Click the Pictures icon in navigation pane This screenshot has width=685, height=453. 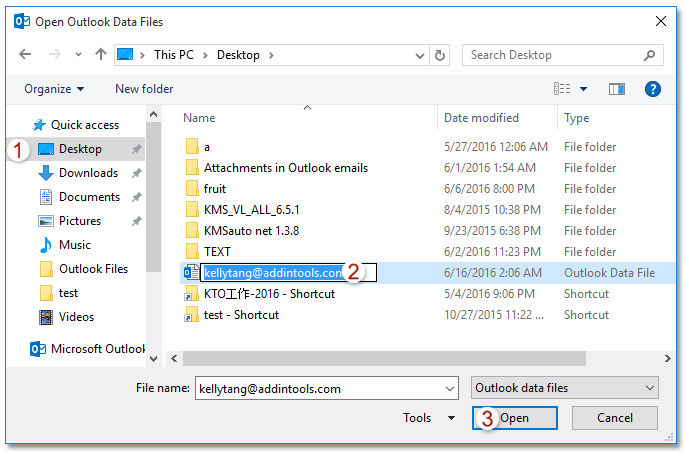(x=45, y=221)
